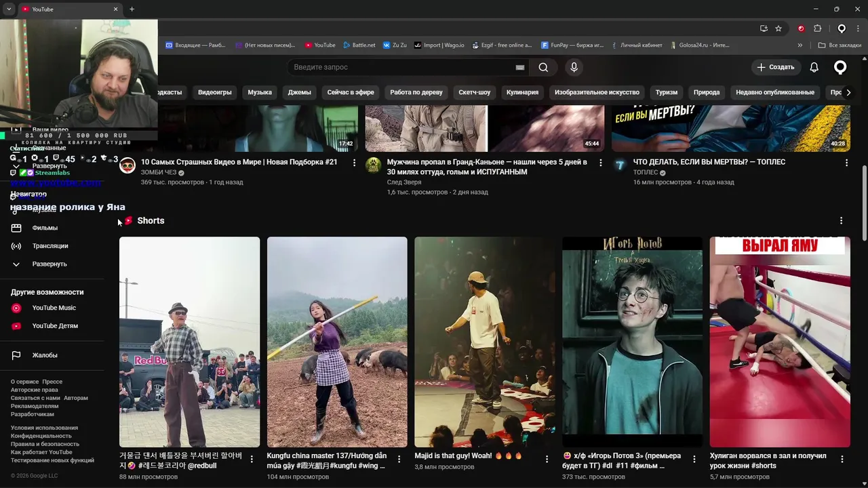
Task: Play the Игорь Потов Harry Potter short
Action: coord(632,342)
